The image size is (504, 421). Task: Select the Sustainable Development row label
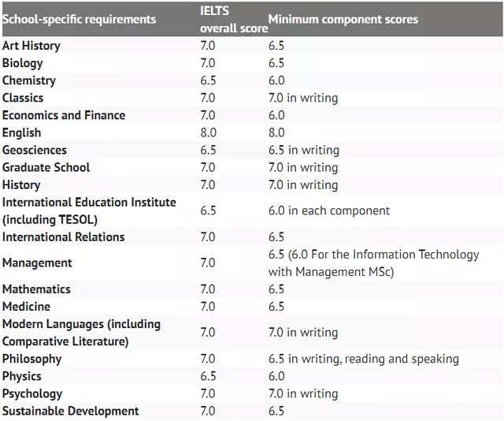70,412
